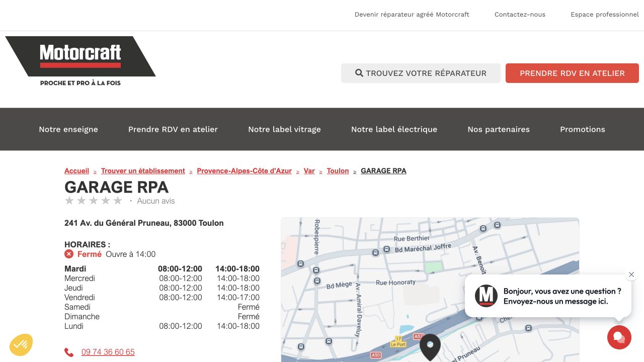
Task: Open Prendre RDV en atelier nav item
Action: [173, 129]
